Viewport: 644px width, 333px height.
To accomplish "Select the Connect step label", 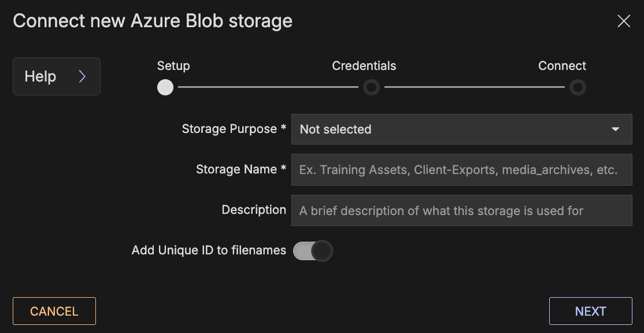I will [562, 66].
